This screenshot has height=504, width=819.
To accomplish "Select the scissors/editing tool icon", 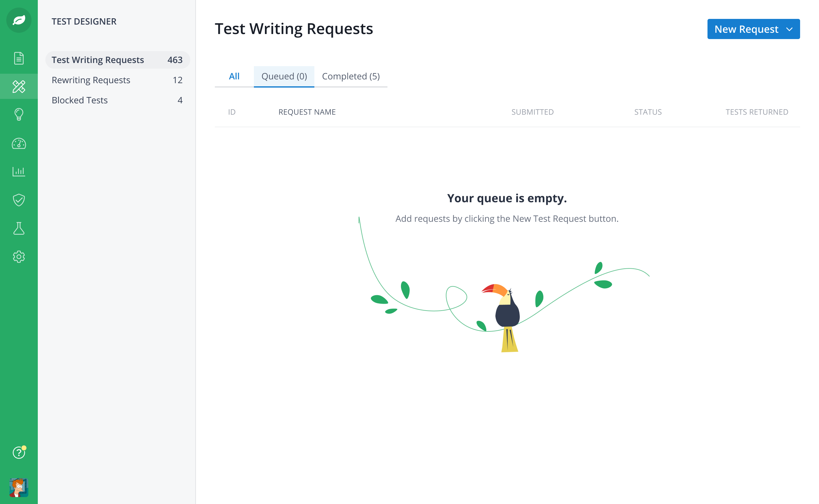I will click(19, 87).
